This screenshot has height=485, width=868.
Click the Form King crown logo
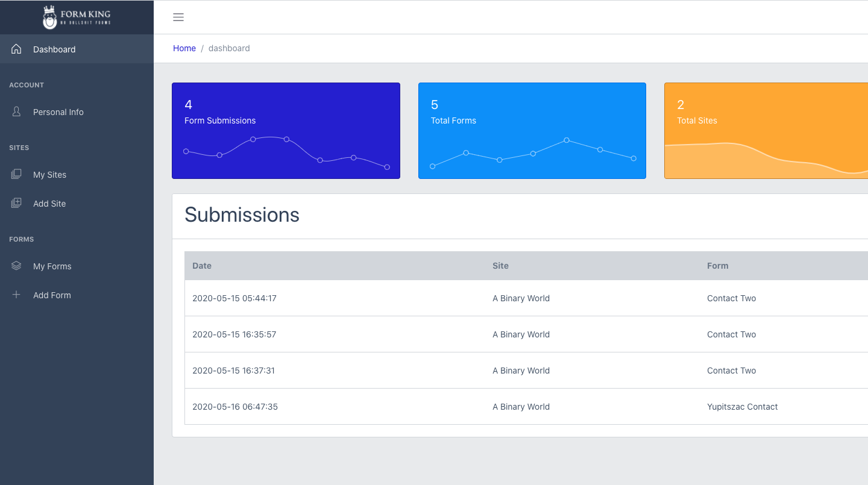(77, 17)
